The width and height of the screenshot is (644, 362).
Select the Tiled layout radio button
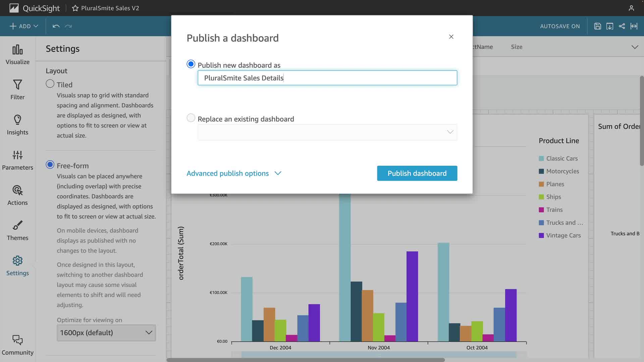(50, 84)
